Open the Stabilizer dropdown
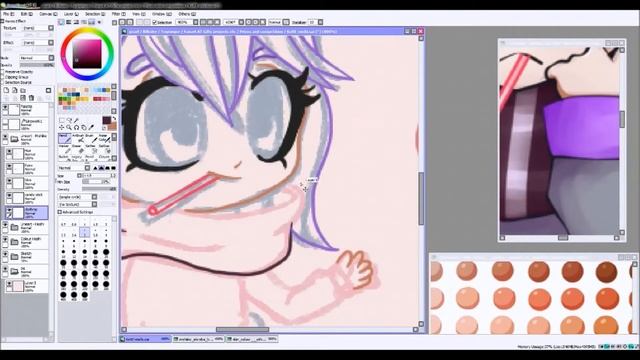The height and width of the screenshot is (360, 640). click(x=320, y=22)
